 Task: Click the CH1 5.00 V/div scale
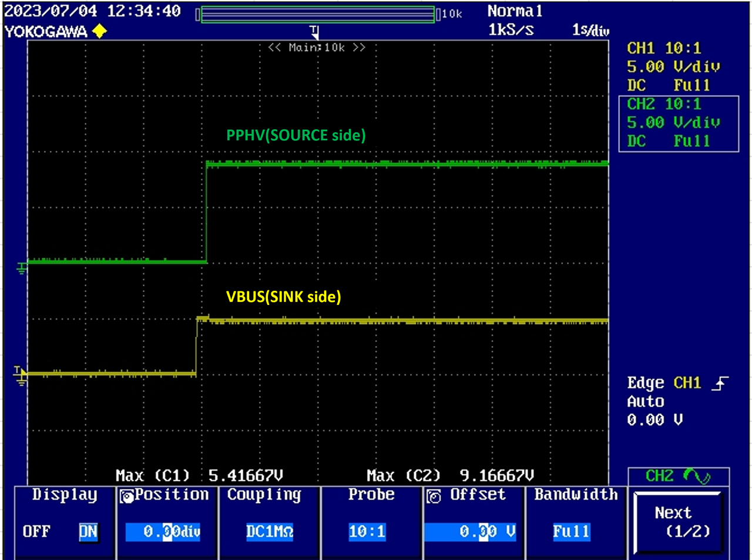point(674,67)
